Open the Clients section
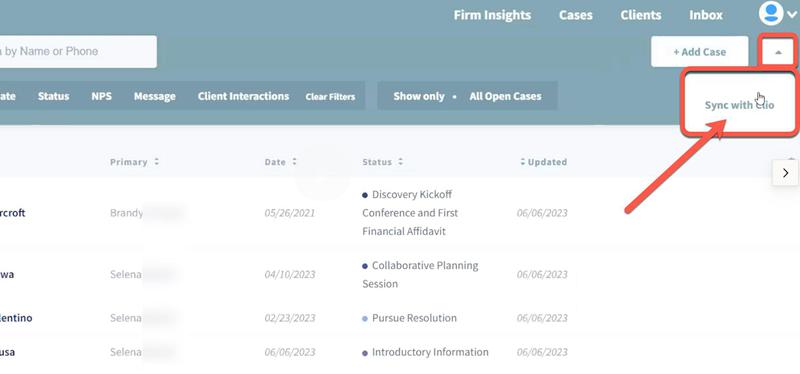Image resolution: width=800 pixels, height=374 pixels. pos(641,15)
